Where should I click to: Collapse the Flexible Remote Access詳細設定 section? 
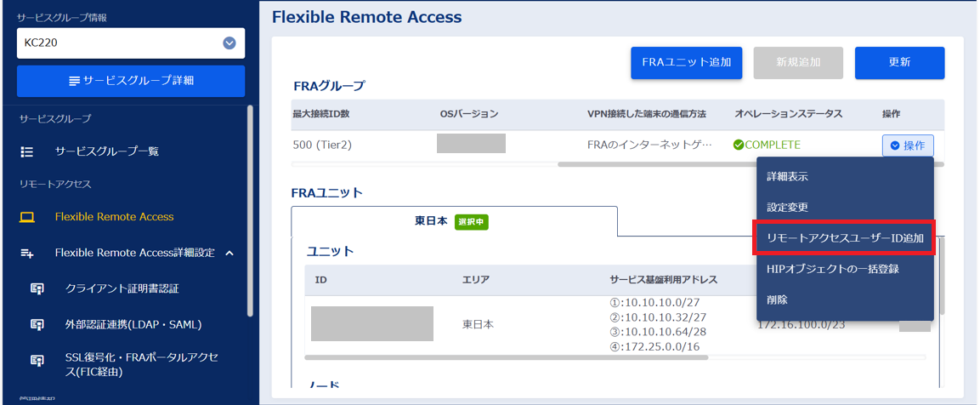pyautogui.click(x=229, y=253)
